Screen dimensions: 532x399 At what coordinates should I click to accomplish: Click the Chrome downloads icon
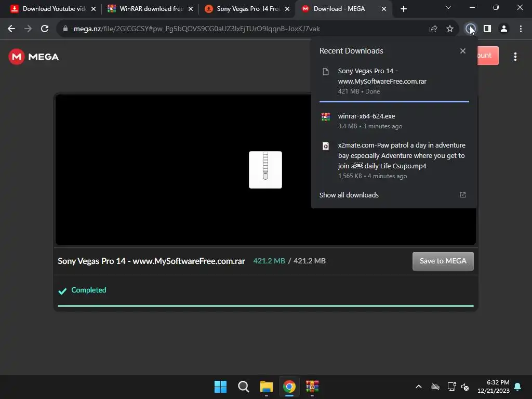tap(470, 29)
